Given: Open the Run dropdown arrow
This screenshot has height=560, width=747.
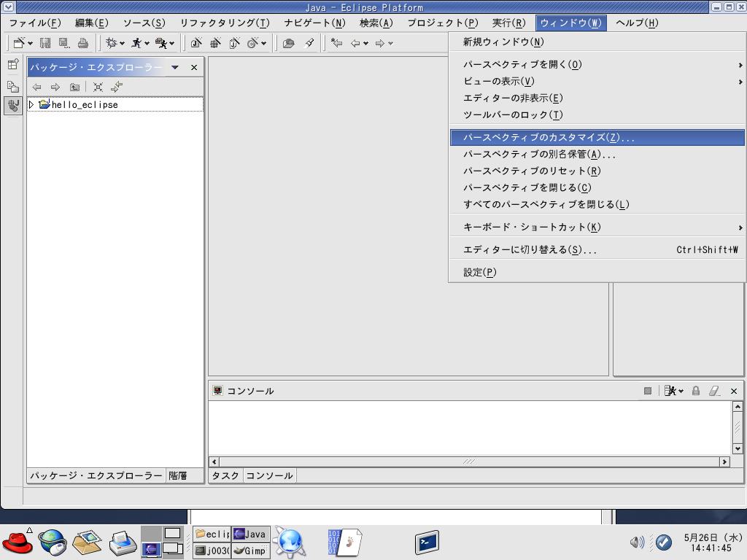Looking at the screenshot, I should click(x=147, y=44).
